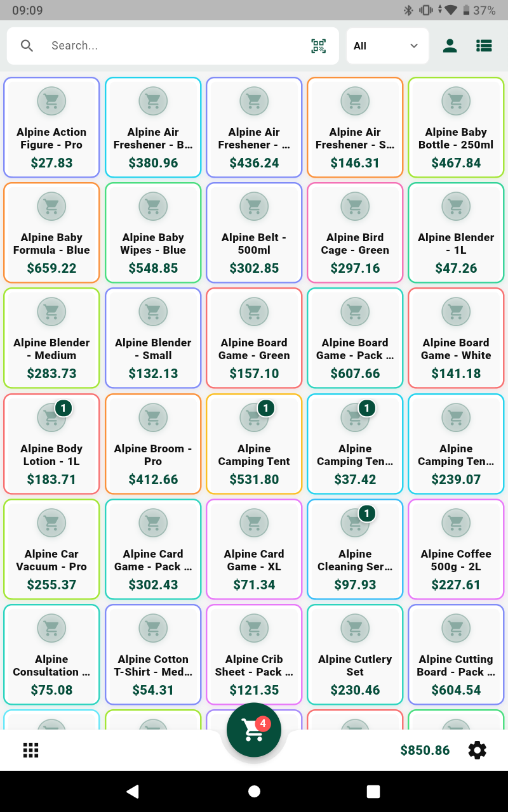Open the floating cart button with 4 items
The height and width of the screenshot is (812, 508).
click(254, 730)
